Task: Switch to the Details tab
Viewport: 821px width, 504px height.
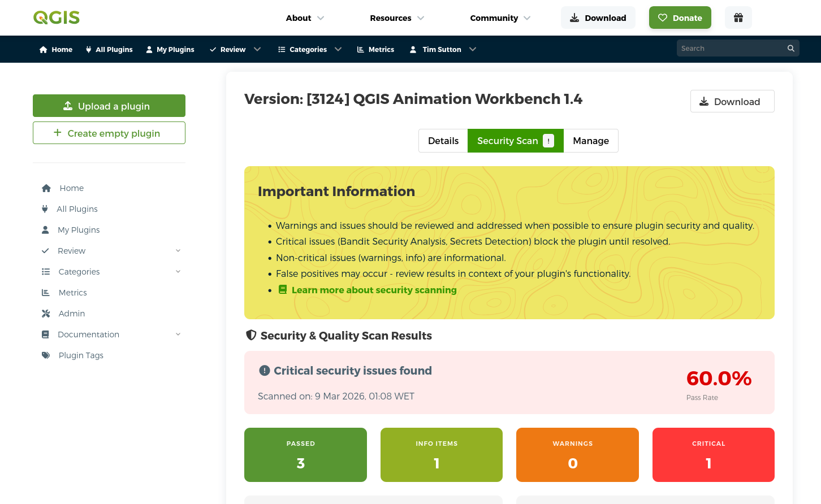Action: click(443, 141)
